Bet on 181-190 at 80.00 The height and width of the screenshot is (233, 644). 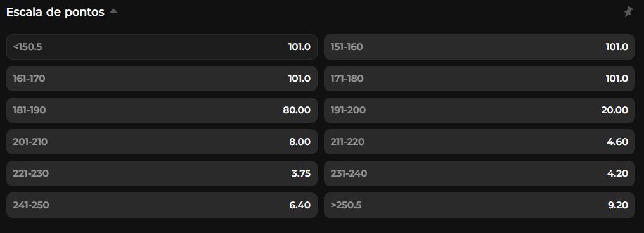pyautogui.click(x=162, y=110)
